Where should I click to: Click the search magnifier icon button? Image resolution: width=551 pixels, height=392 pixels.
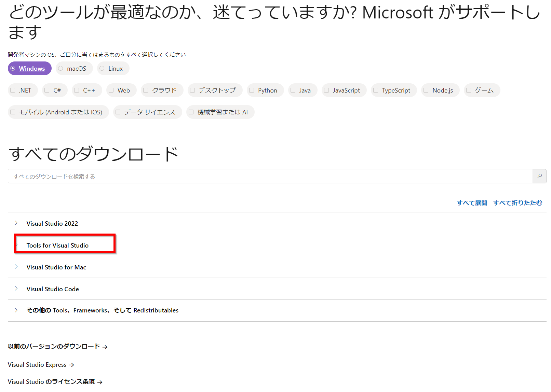click(x=539, y=176)
